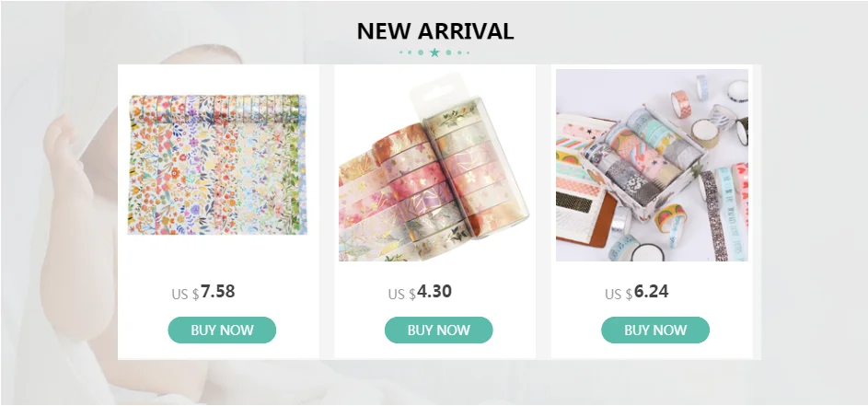Click the dots left of the star divider
Screen dimensions: 868x406
411,52
